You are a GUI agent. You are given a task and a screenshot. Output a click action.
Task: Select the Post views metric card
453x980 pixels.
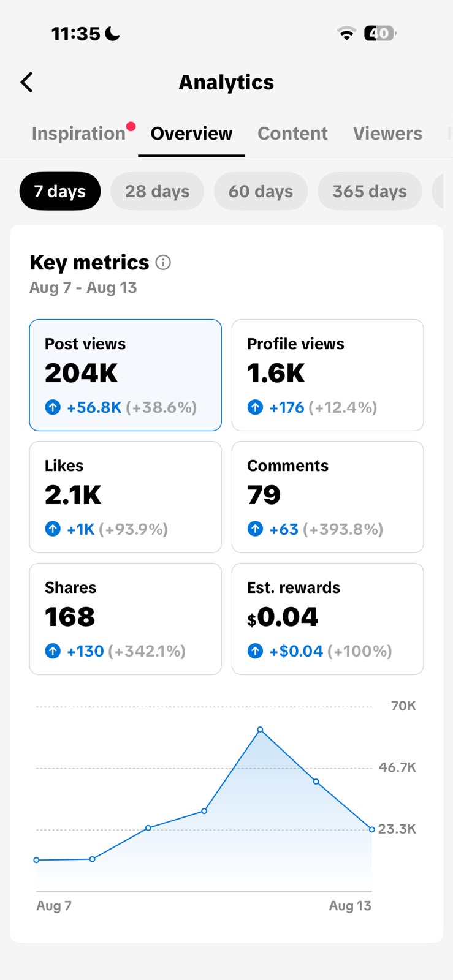click(x=126, y=375)
